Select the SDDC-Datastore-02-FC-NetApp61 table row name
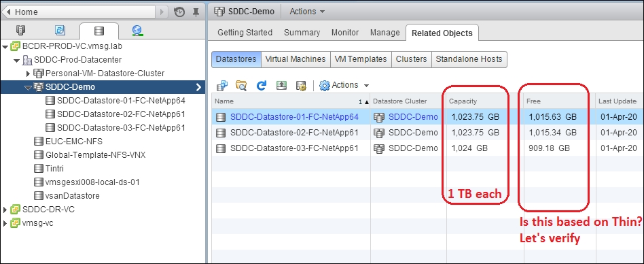This screenshot has height=264, width=644. click(294, 133)
